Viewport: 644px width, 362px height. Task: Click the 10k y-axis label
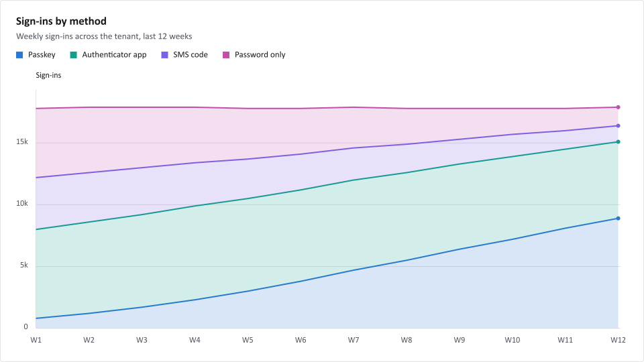[22, 204]
